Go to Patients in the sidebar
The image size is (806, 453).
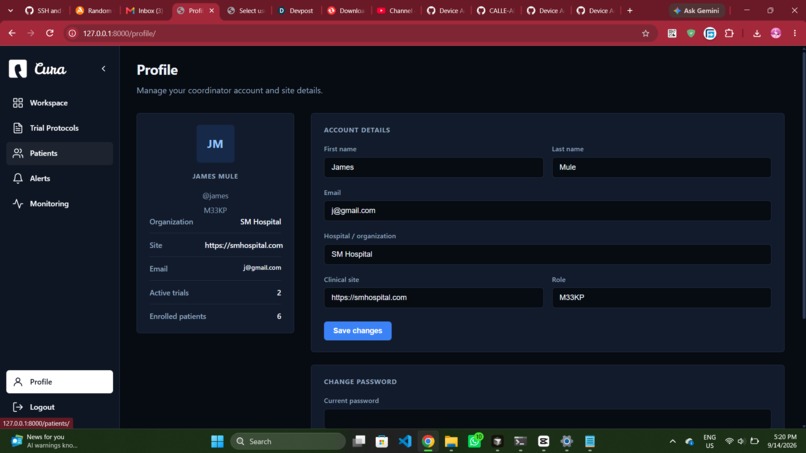point(60,153)
